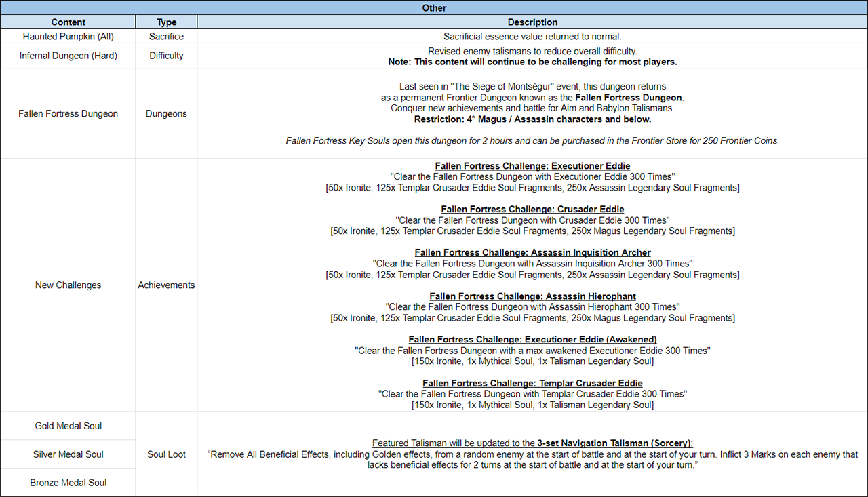Click the "New Challenges" content cell
The height and width of the screenshot is (497, 868).
(68, 285)
